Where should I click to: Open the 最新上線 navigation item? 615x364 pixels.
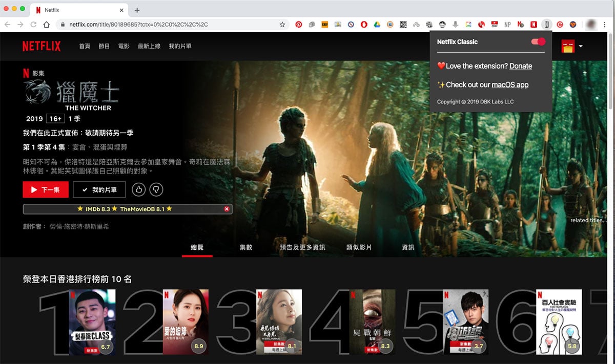(149, 46)
